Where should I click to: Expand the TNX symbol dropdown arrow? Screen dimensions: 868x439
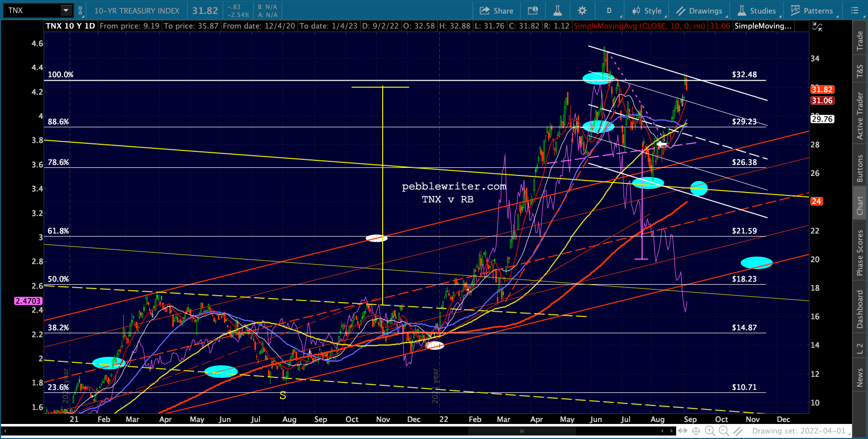tap(66, 11)
